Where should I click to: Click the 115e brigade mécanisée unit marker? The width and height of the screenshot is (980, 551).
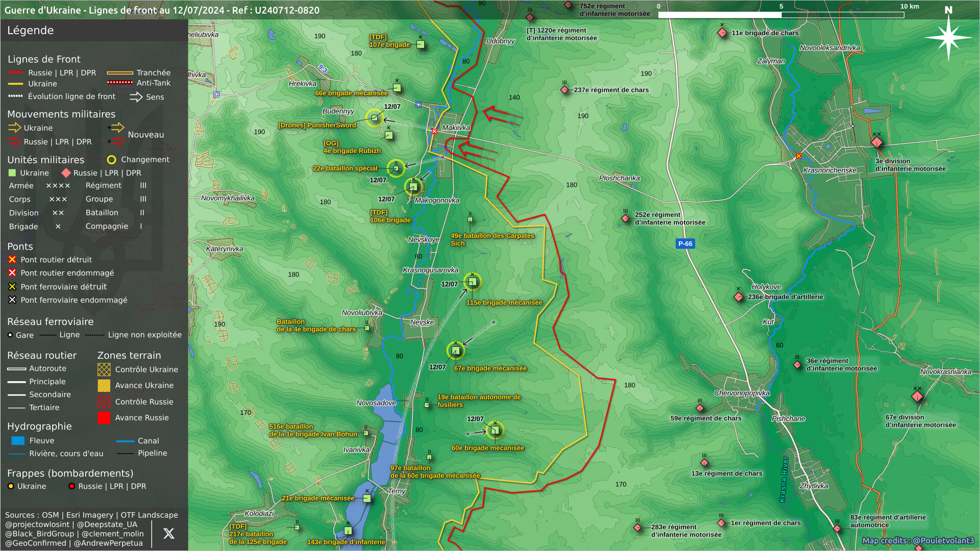point(473,282)
